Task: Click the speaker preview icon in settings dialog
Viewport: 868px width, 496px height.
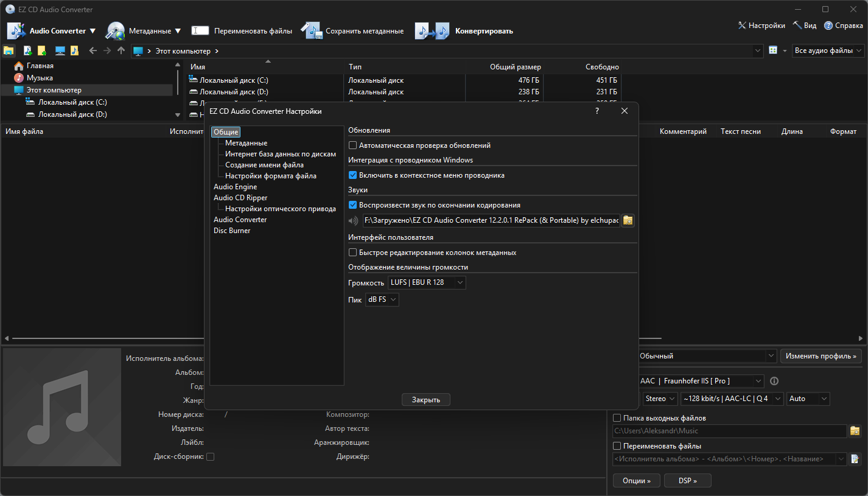Action: (x=354, y=221)
